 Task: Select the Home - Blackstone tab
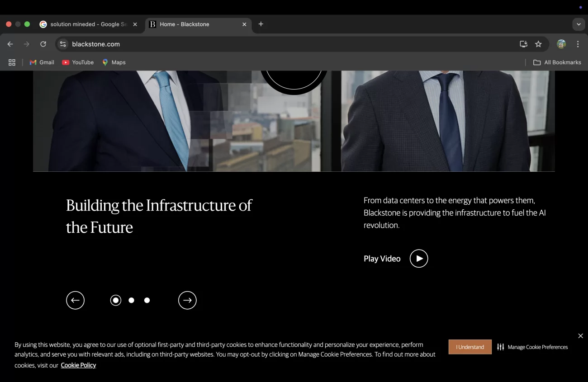click(198, 24)
